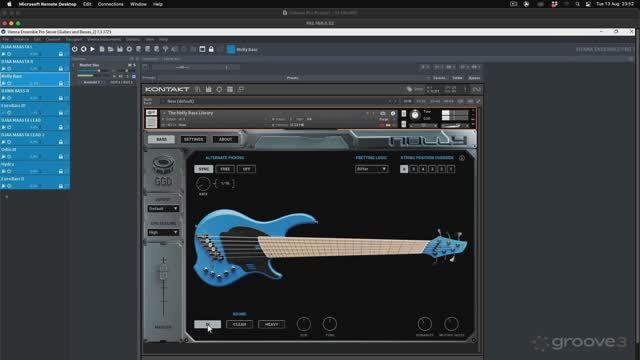
Task: Click the lock icon on first DJAA MAASTA channel
Action: pos(61,54)
